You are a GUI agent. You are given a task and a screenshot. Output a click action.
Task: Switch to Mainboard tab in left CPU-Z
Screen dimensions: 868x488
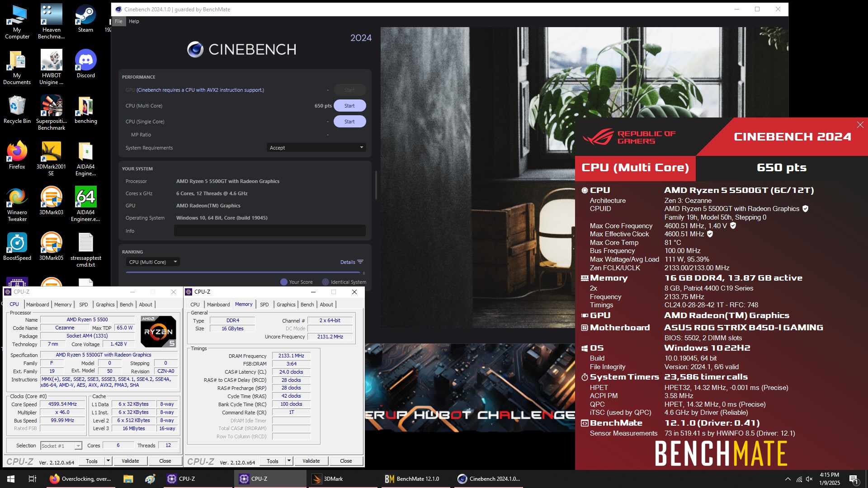coord(38,305)
